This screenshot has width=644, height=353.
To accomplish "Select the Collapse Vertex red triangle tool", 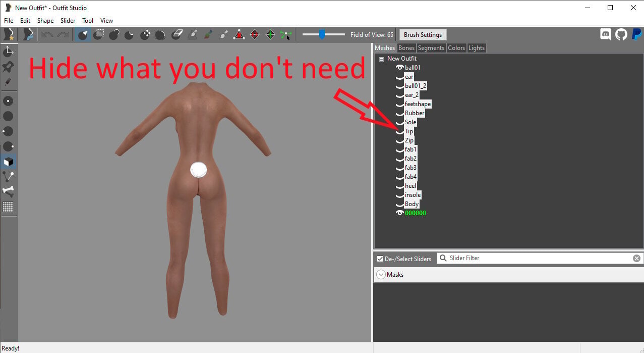I will pyautogui.click(x=239, y=35).
